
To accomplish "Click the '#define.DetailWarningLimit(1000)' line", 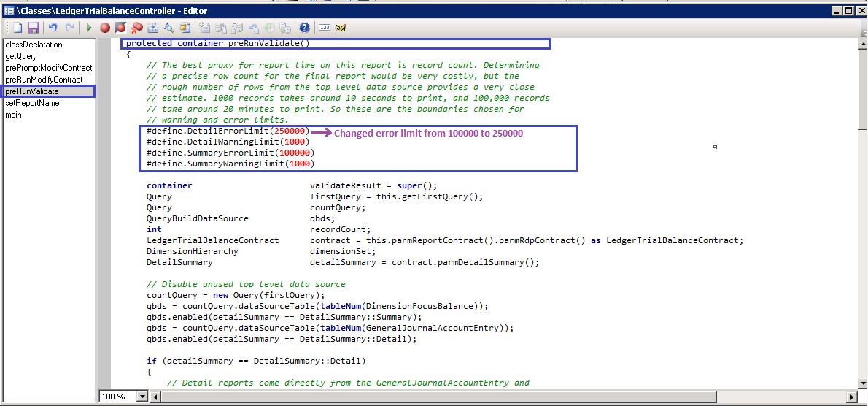I will 228,142.
